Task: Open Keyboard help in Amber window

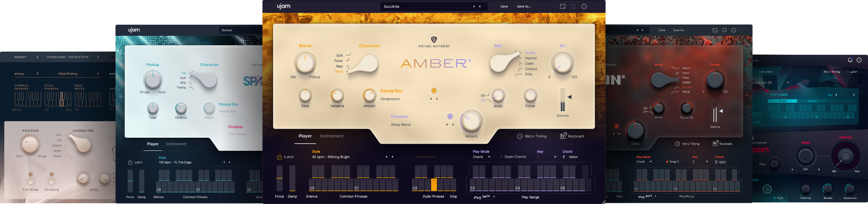Action: pos(572,136)
